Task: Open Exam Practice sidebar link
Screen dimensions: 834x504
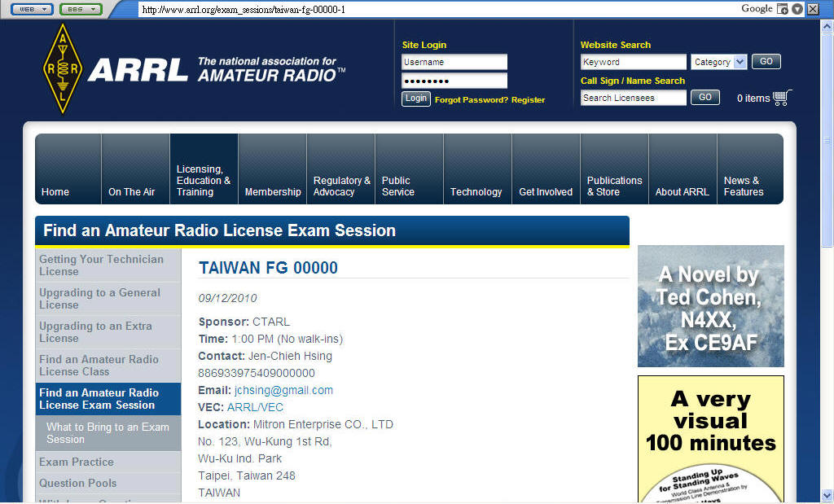Action: (x=108, y=462)
